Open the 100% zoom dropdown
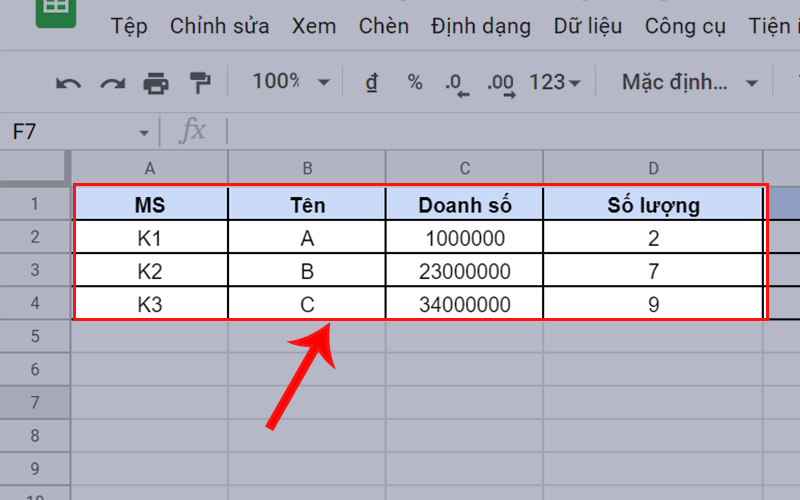The height and width of the screenshot is (500, 800). [x=291, y=82]
